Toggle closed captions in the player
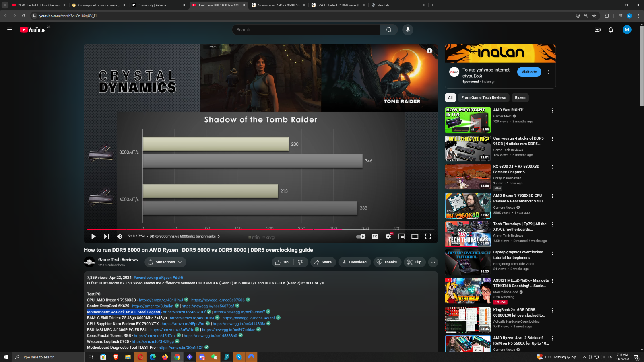The height and width of the screenshot is (362, 644). (x=375, y=237)
